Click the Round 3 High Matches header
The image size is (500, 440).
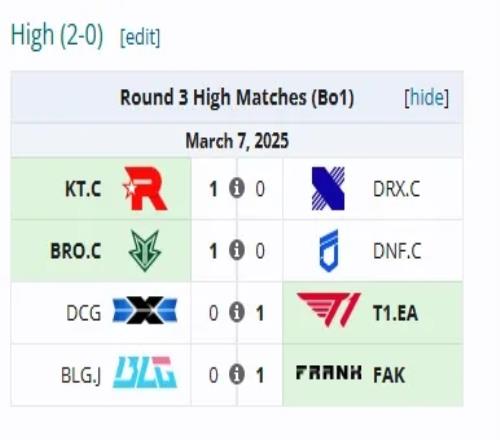237,98
